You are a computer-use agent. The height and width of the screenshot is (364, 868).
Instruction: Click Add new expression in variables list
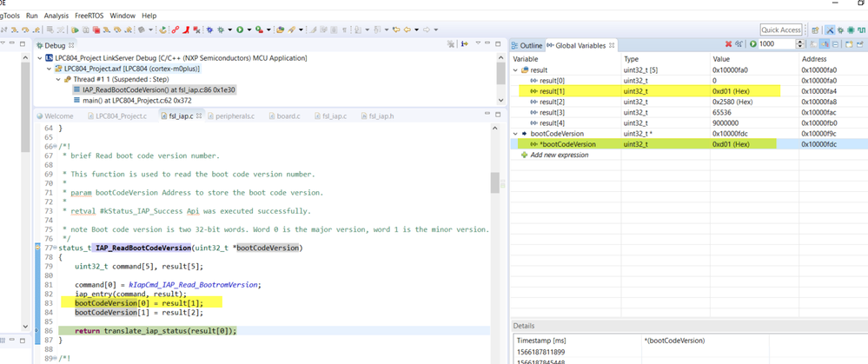pyautogui.click(x=560, y=155)
